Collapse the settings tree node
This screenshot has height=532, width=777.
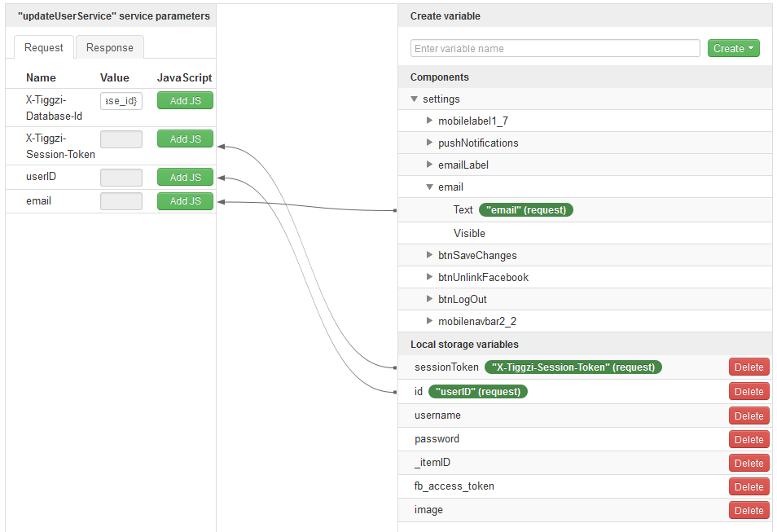pyautogui.click(x=415, y=99)
